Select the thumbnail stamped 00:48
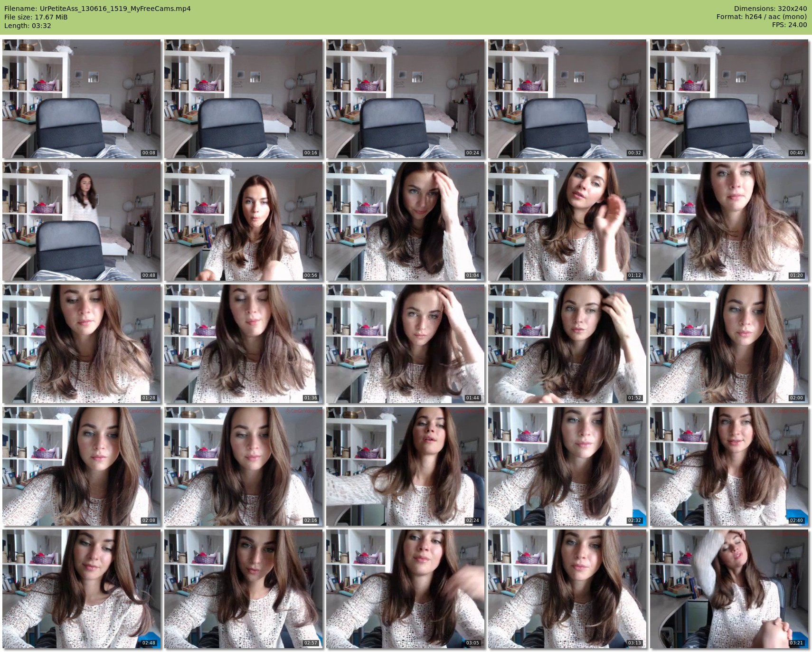 coord(81,221)
